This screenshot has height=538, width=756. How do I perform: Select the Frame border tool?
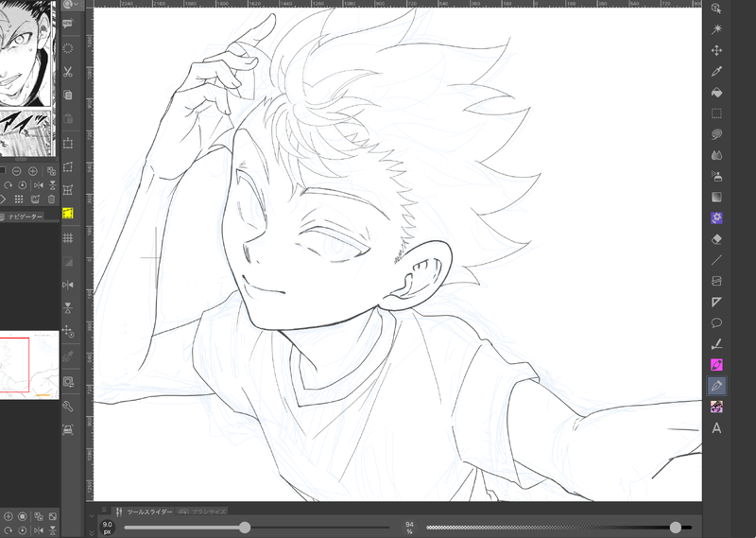click(x=716, y=281)
